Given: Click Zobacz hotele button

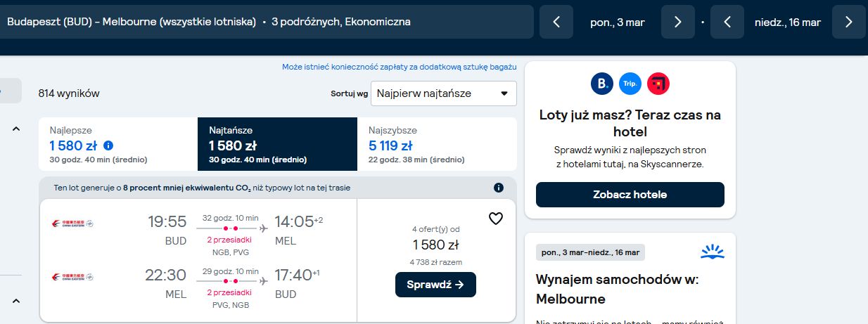Looking at the screenshot, I should pyautogui.click(x=630, y=195).
